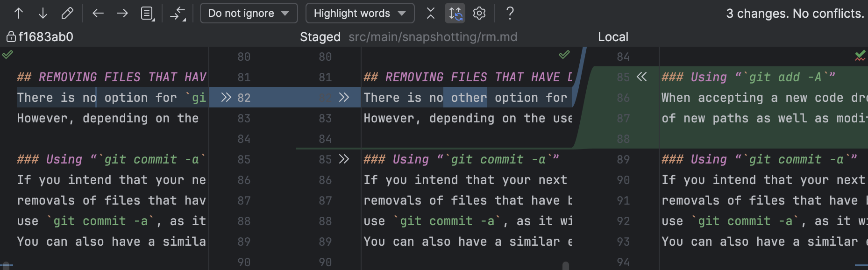Click the src/main/snapshotting/rm.md file path
This screenshot has height=270, width=868.
point(433,37)
